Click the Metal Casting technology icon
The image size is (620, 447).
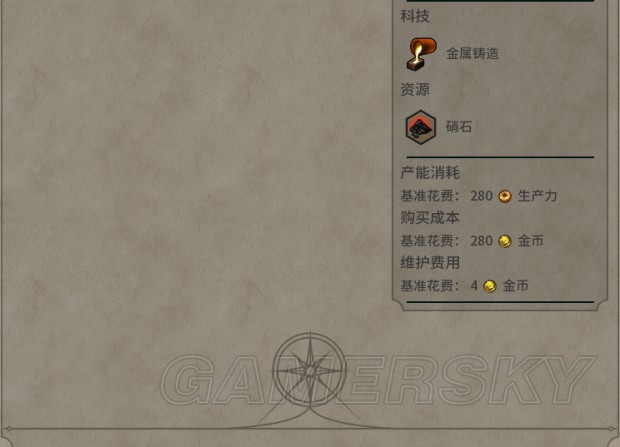click(x=422, y=55)
